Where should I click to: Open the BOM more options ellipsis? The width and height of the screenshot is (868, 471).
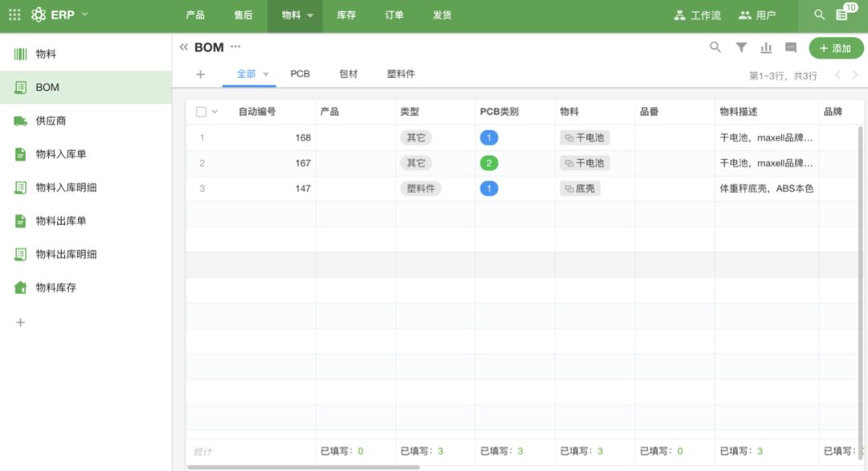[x=235, y=47]
